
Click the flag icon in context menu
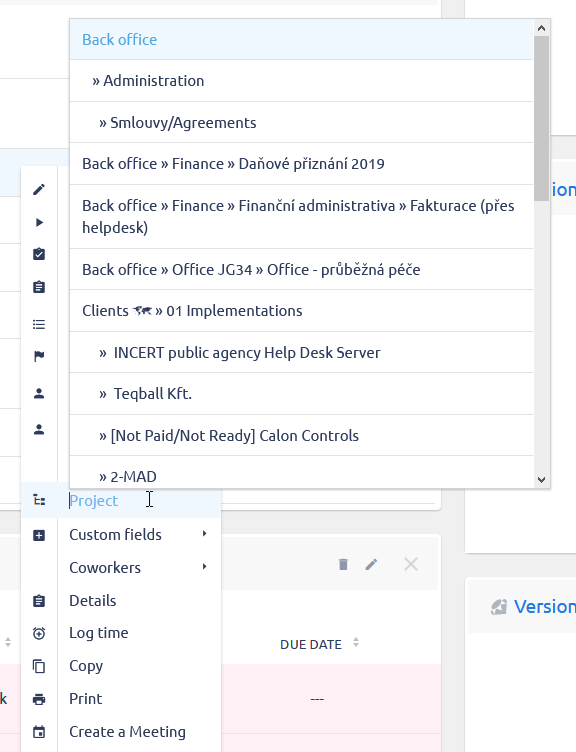39,356
